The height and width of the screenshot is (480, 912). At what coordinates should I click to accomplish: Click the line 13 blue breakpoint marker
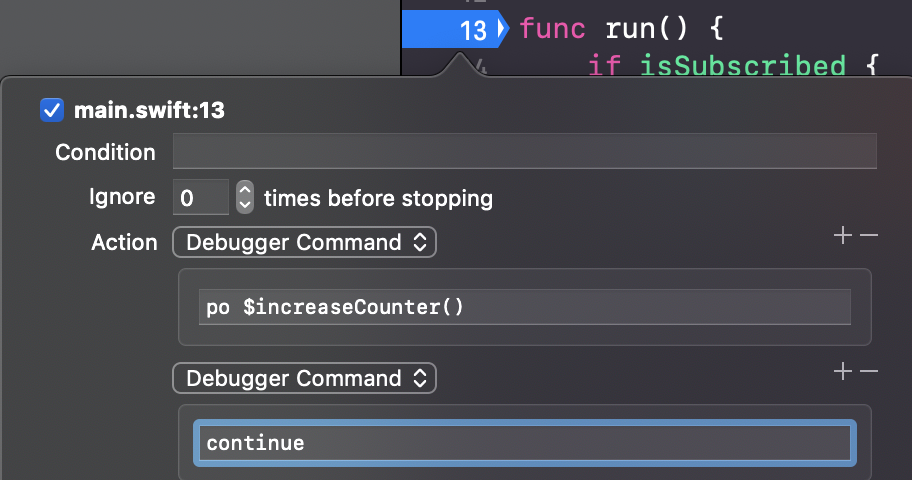(x=455, y=29)
